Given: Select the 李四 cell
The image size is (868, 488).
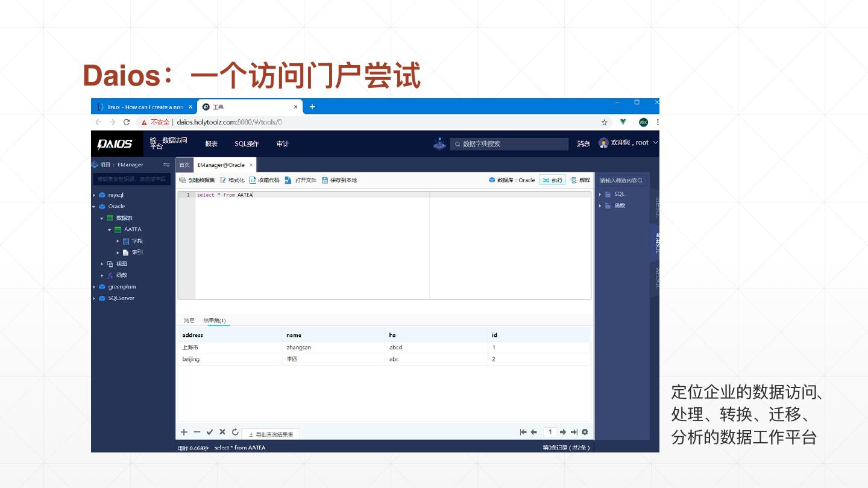Looking at the screenshot, I should pos(333,359).
